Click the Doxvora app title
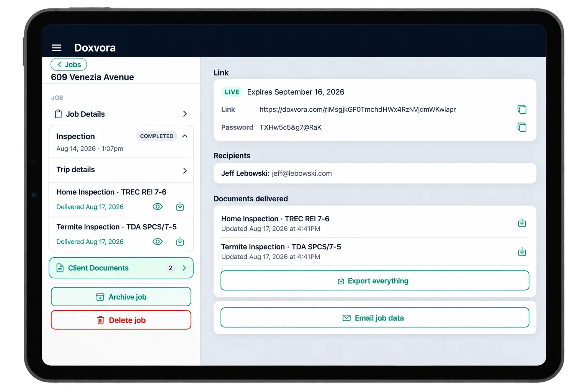The image size is (588, 392). pos(95,48)
